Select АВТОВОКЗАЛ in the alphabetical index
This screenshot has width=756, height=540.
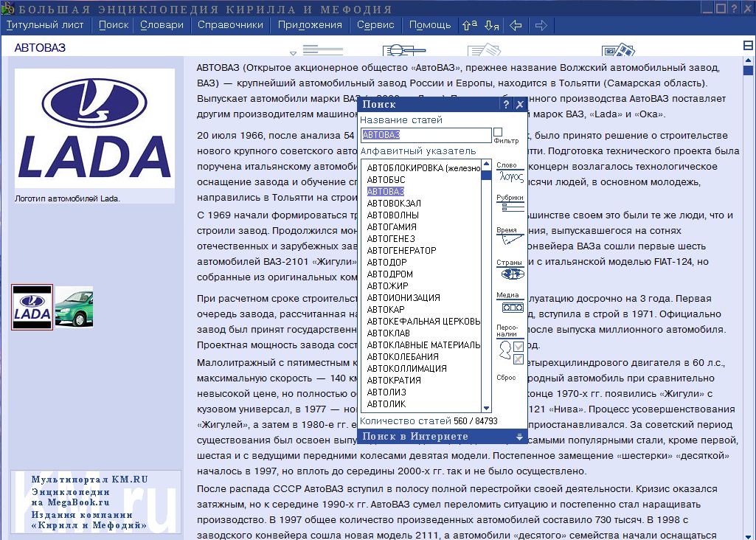pyautogui.click(x=394, y=204)
